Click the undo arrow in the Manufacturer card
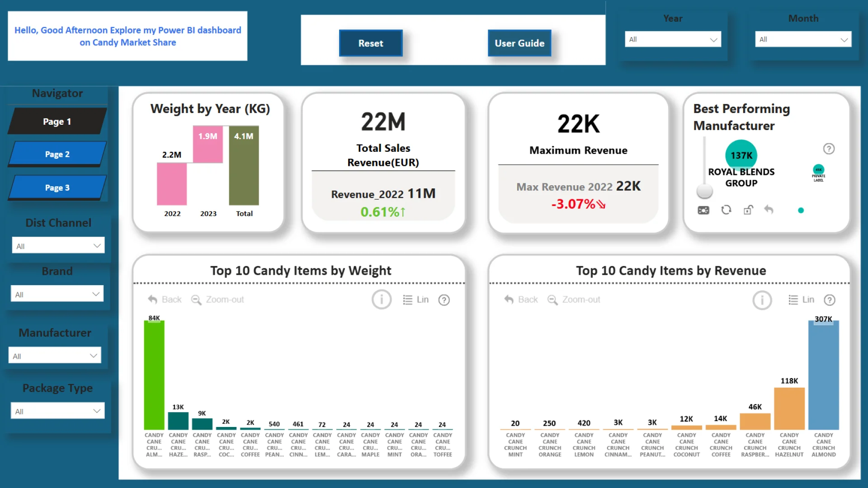 (769, 209)
